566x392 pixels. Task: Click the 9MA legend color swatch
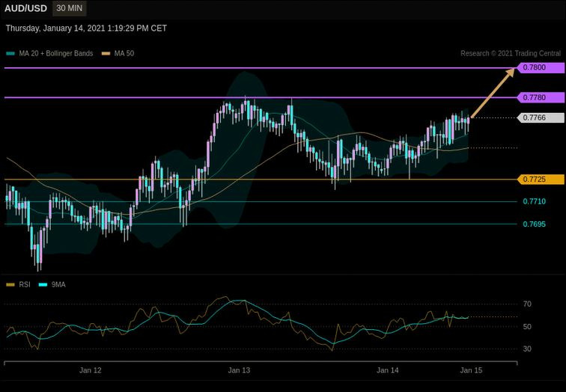43,285
